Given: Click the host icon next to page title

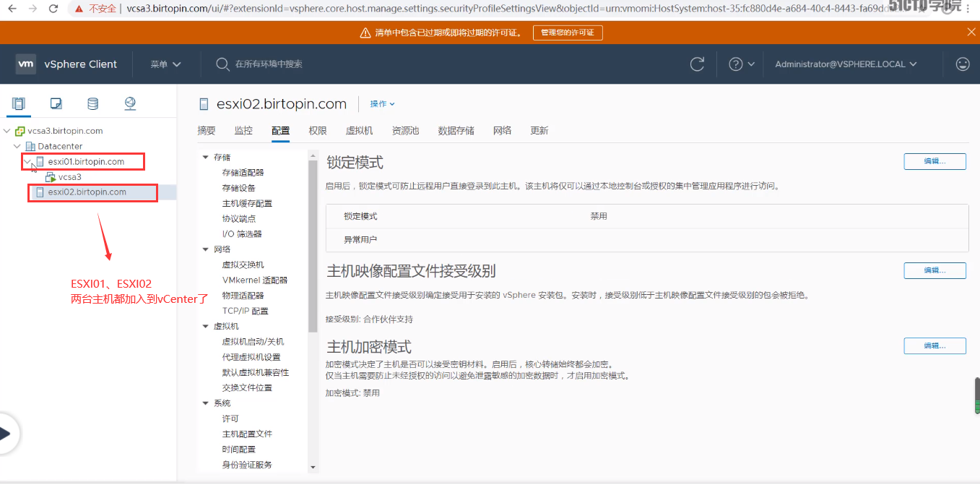Looking at the screenshot, I should (203, 104).
